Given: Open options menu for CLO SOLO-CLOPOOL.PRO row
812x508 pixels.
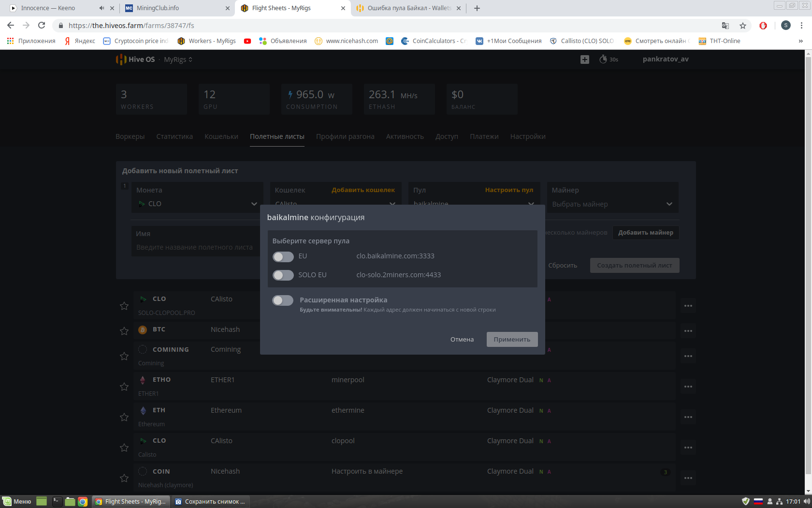Looking at the screenshot, I should coord(688,306).
